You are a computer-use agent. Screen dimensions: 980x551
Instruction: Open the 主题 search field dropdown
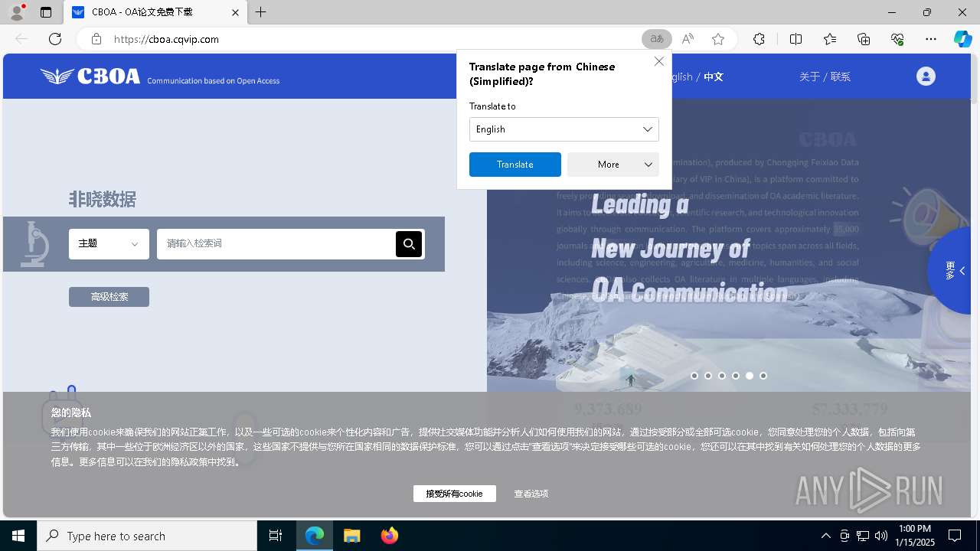pyautogui.click(x=109, y=244)
